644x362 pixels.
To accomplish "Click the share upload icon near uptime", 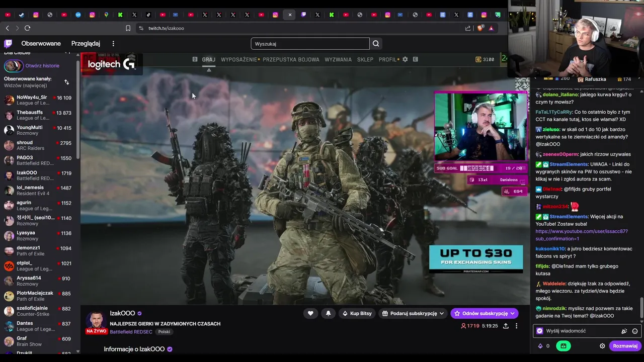I will point(506,326).
